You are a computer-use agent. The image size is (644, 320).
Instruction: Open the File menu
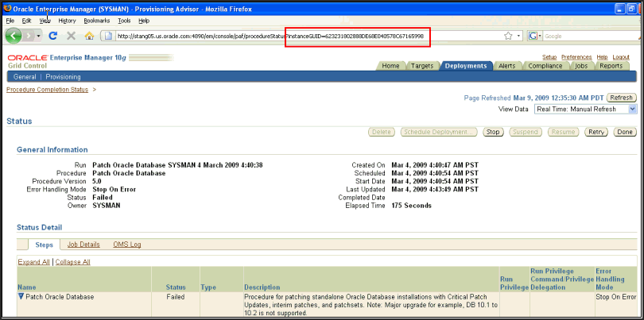[x=10, y=21]
